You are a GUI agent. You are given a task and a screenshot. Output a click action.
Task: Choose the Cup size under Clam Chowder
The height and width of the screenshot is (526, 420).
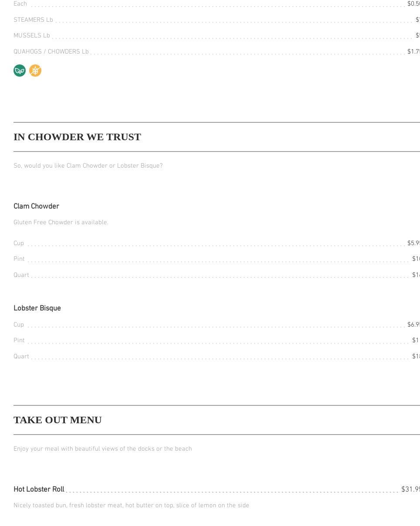(19, 243)
